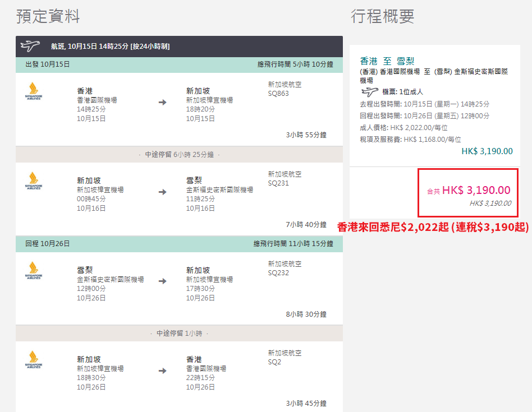This screenshot has height=412, width=532.
Task: Click arrival time 11時25分 at 雪梨
Action: (200, 199)
